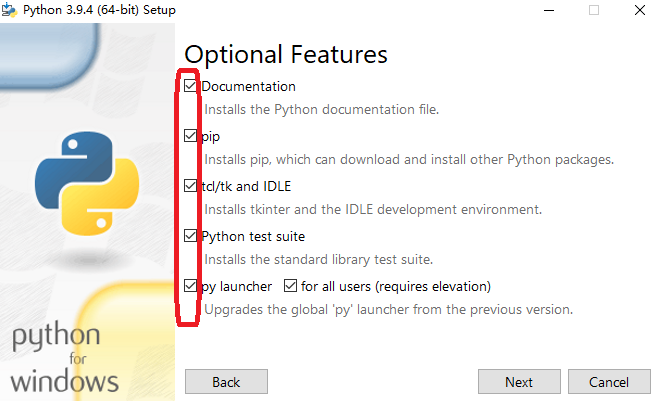Screen dimensions: 661x401
Task: Proceed by clicking Next
Action: [518, 382]
